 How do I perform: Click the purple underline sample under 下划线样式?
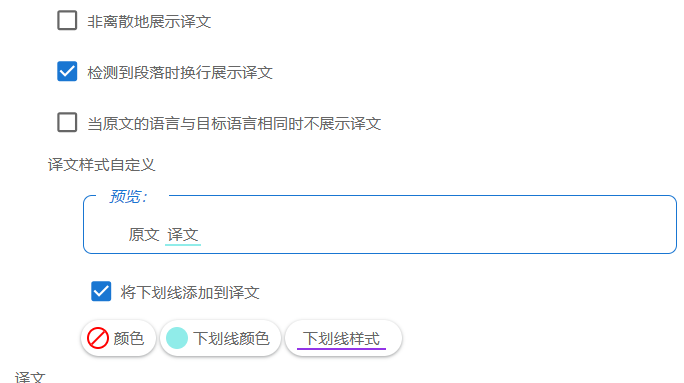point(342,349)
